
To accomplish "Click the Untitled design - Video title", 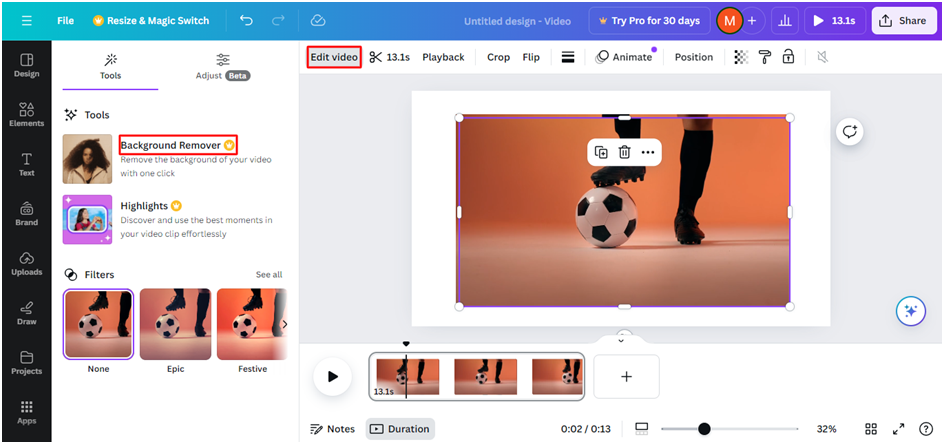I will [517, 21].
